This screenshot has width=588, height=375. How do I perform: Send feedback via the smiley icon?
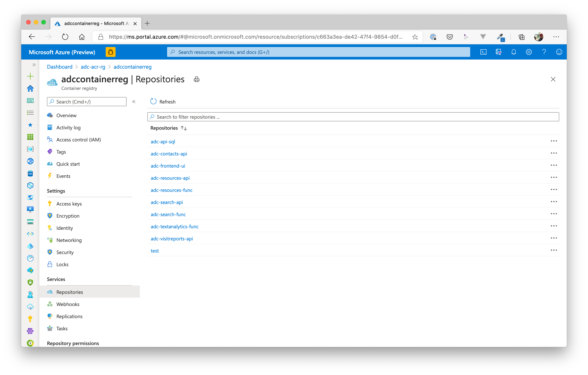pos(559,52)
